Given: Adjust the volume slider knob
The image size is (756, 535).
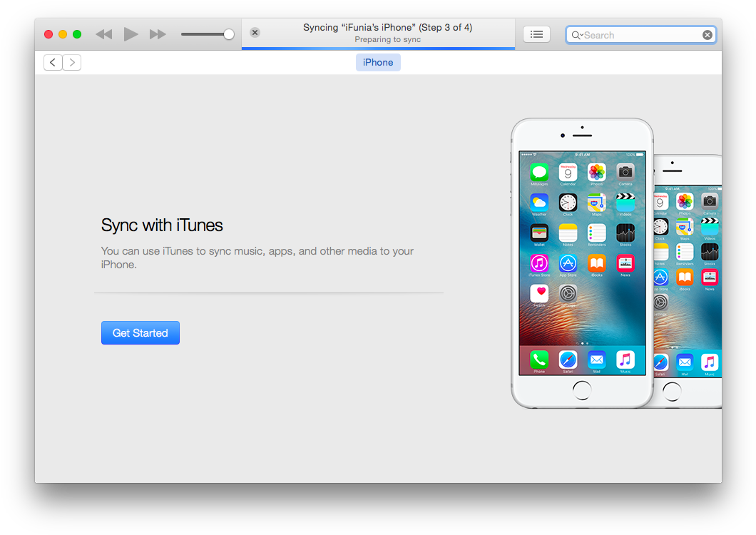Looking at the screenshot, I should coord(229,34).
